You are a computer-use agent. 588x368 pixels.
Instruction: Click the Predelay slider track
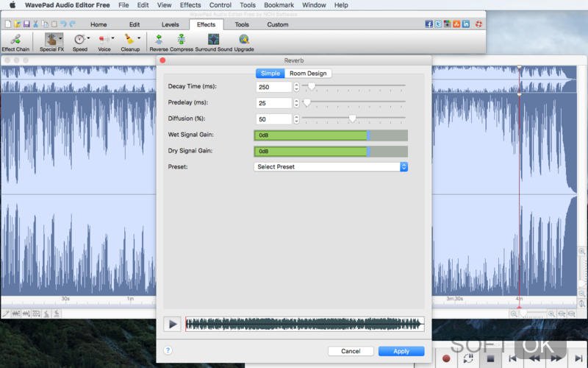pos(354,102)
